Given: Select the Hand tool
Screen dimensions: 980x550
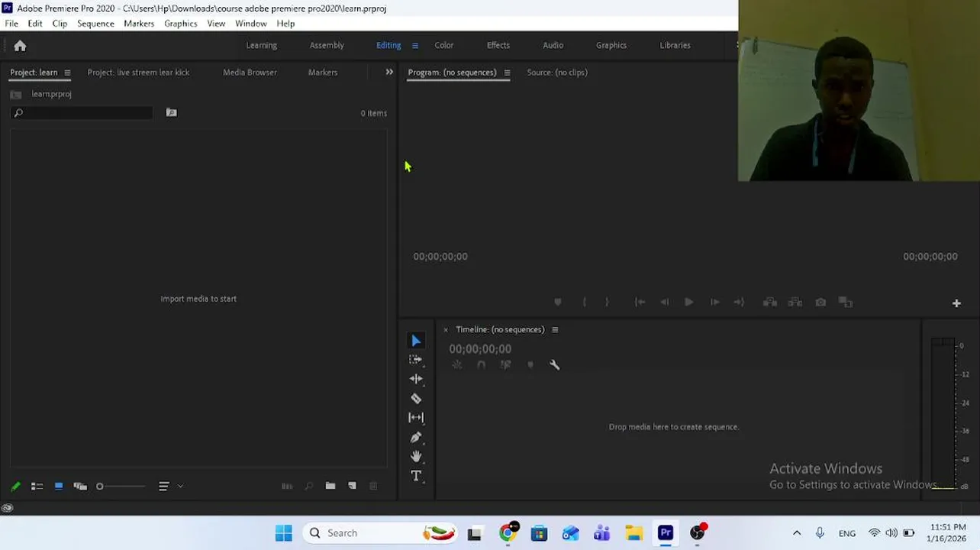Looking at the screenshot, I should point(416,456).
